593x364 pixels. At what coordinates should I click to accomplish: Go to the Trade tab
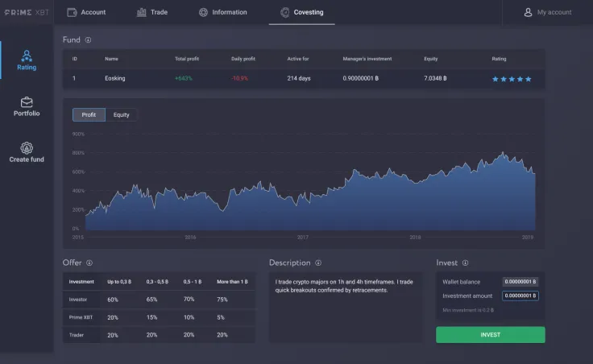pos(152,12)
